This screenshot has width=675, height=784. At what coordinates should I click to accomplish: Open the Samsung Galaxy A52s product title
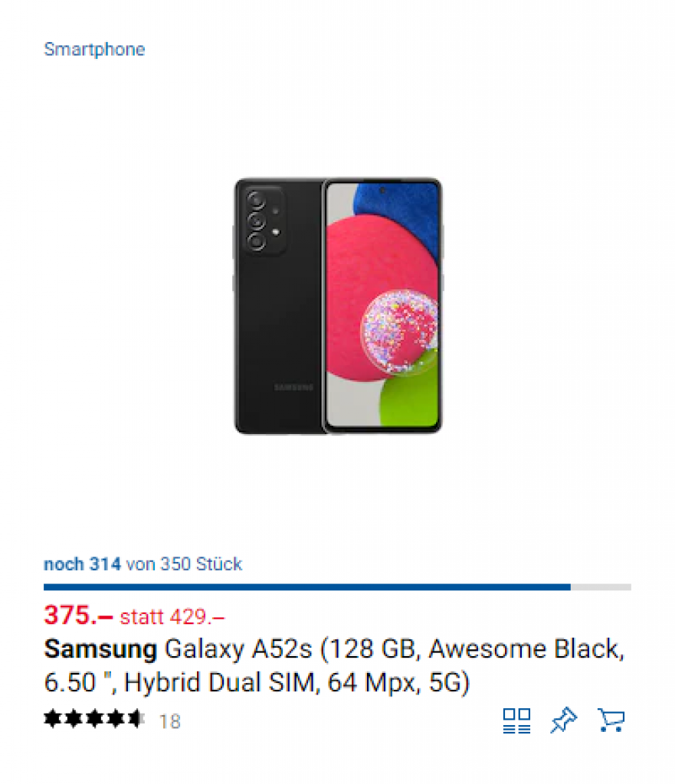[x=334, y=665]
